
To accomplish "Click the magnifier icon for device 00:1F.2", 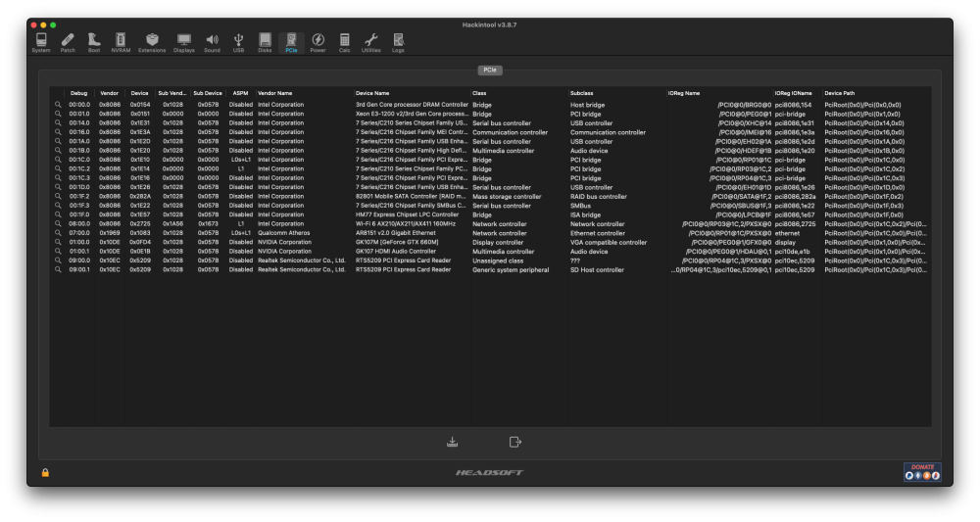I will 58,196.
